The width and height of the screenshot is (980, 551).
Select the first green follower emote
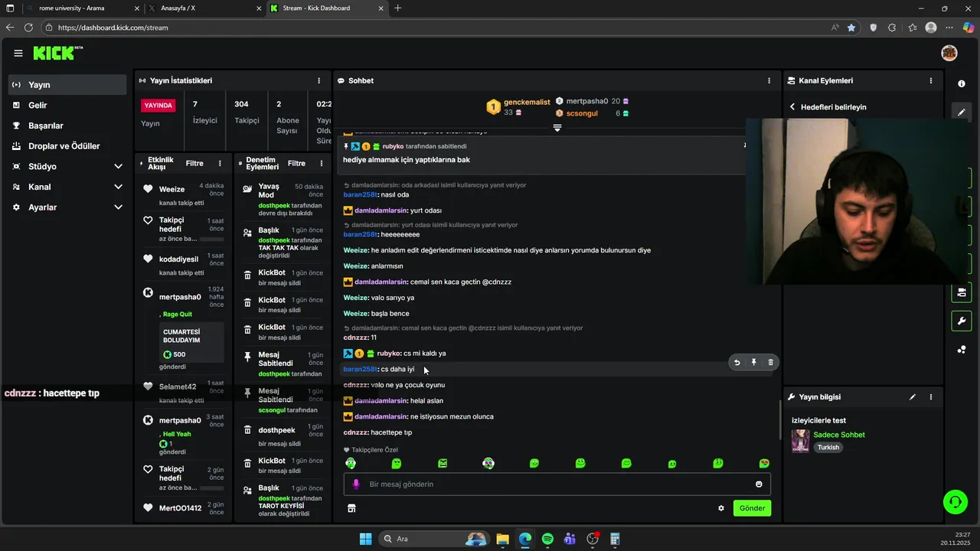(x=351, y=464)
